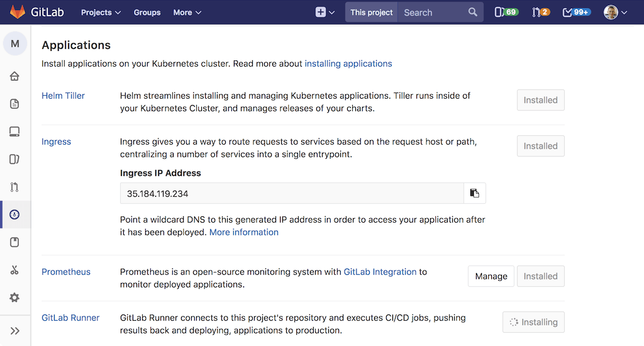644x346 pixels.
Task: Open the installing applications link
Action: [348, 64]
